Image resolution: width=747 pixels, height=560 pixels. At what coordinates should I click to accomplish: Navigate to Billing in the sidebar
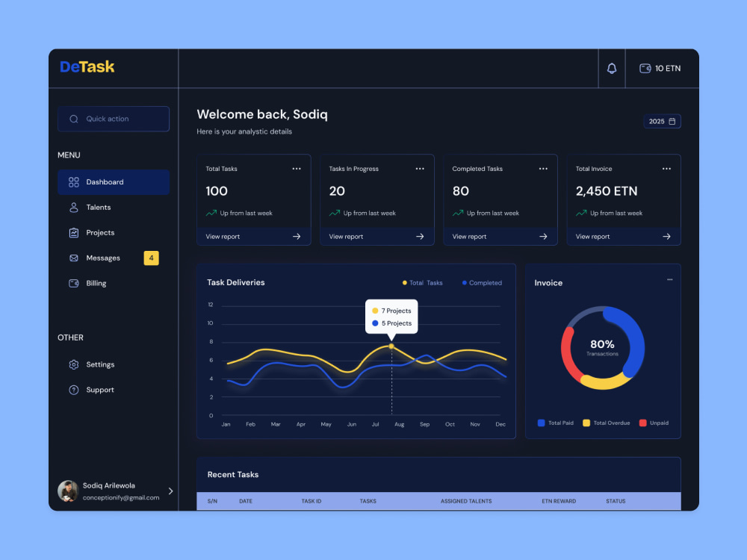point(114,283)
